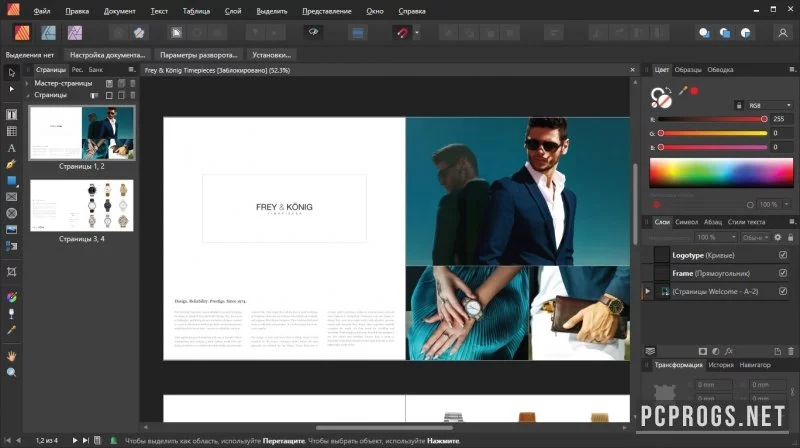Open the Color panel options menu
800x448 pixels.
tap(792, 69)
